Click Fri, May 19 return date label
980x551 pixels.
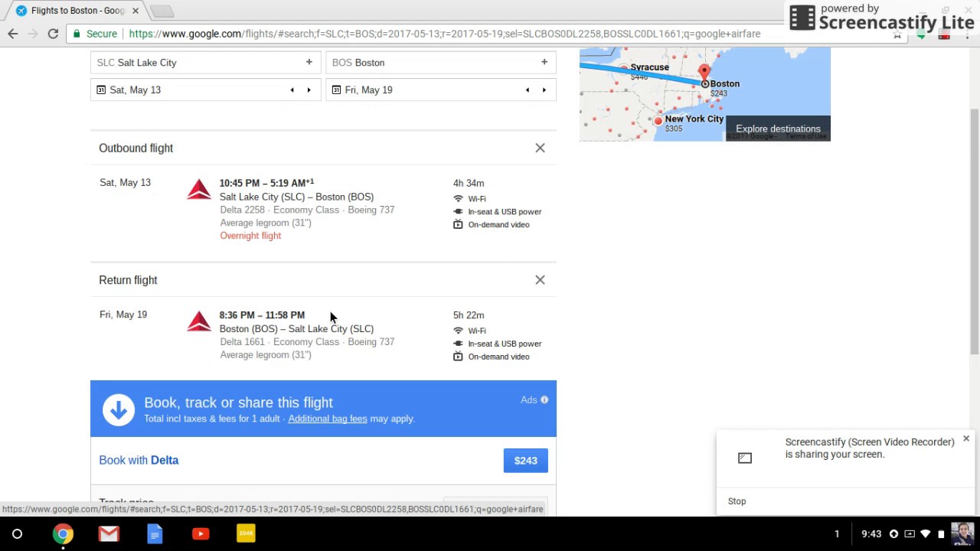[123, 315]
